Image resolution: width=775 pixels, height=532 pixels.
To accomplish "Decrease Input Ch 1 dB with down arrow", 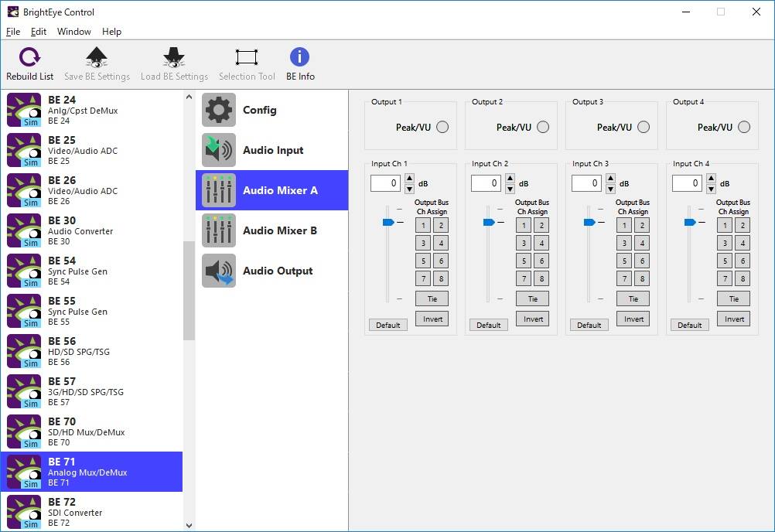I will (x=409, y=189).
